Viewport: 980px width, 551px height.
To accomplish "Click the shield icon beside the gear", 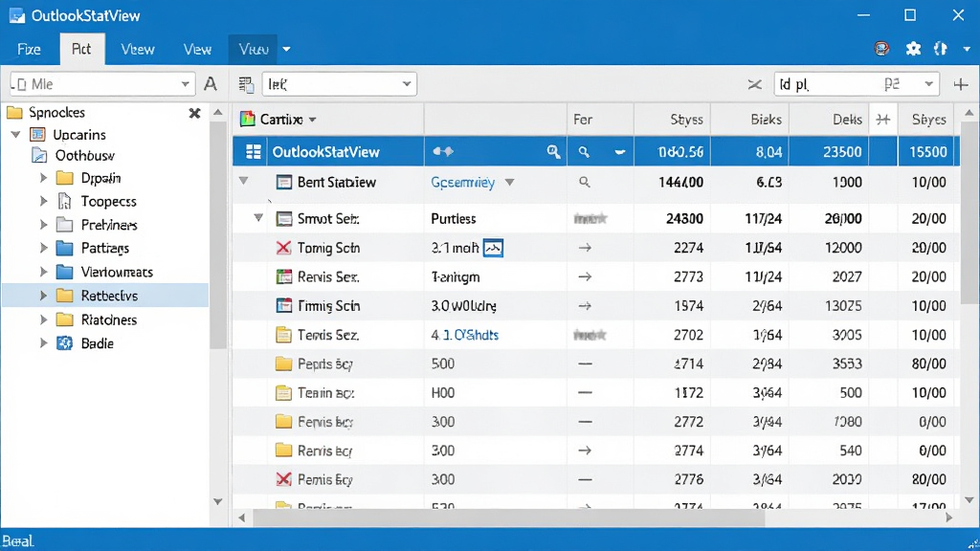I will pos(941,49).
